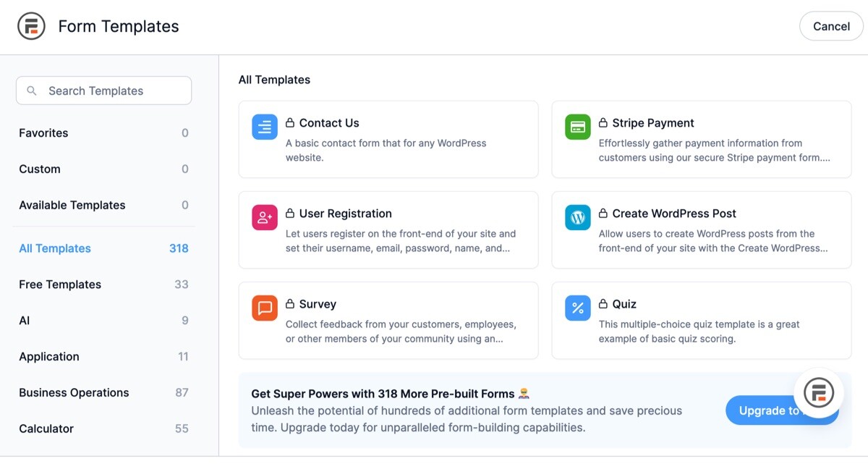Screen dimensions: 868x464
Task: View Business Operations templates
Action: coord(74,392)
